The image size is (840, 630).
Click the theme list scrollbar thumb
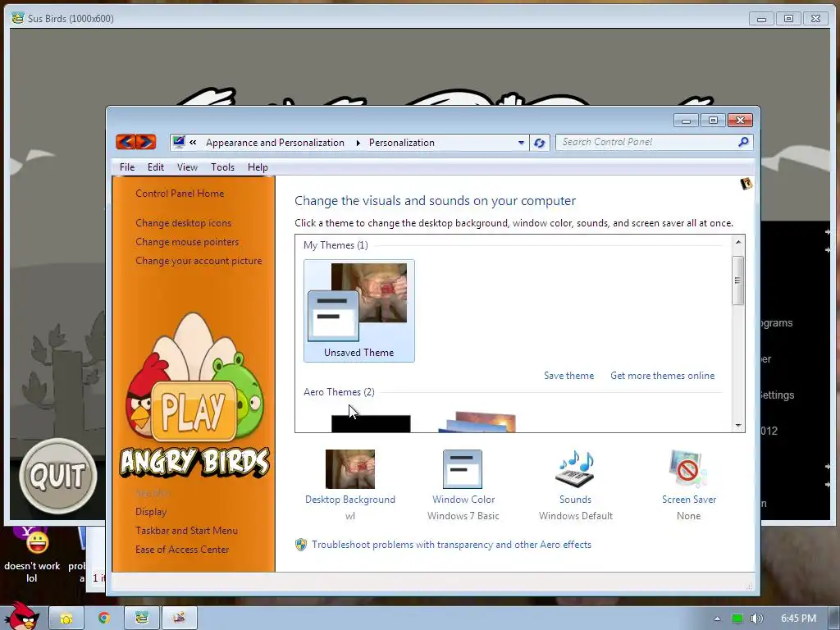737,281
